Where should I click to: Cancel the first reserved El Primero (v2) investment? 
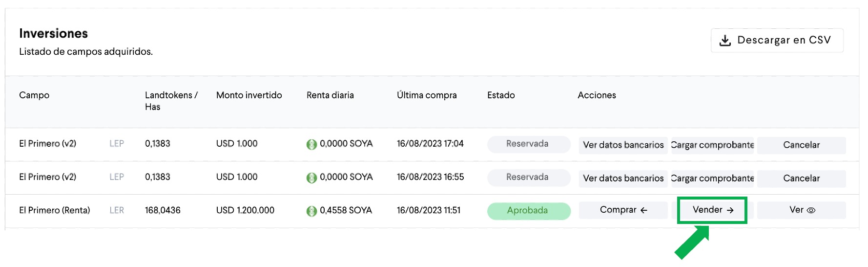(801, 145)
